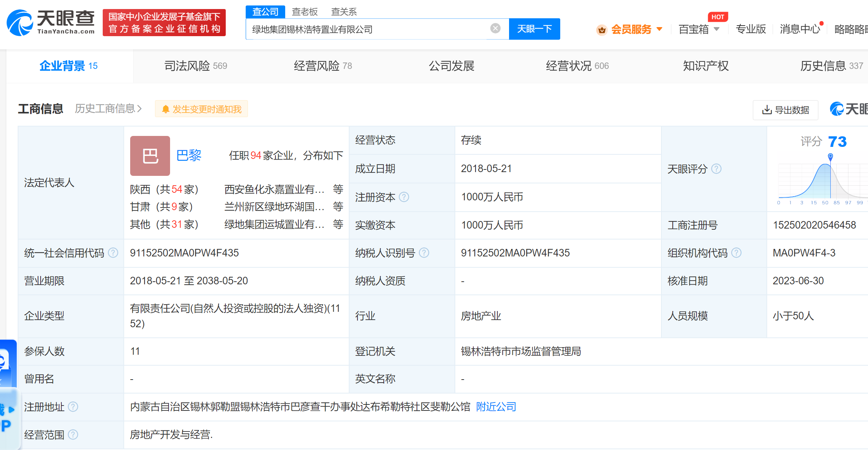Switch to the 司法风险 tab
868x450 pixels.
(x=195, y=66)
